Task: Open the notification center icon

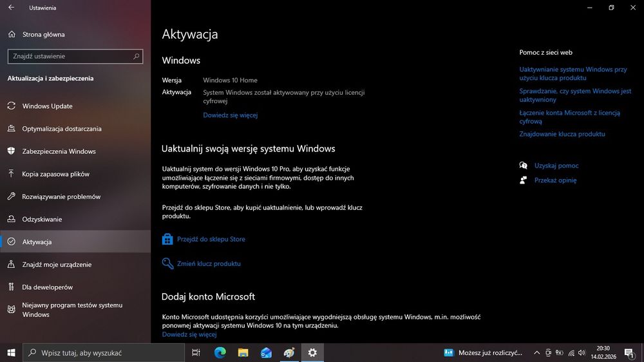Action: coord(629,352)
